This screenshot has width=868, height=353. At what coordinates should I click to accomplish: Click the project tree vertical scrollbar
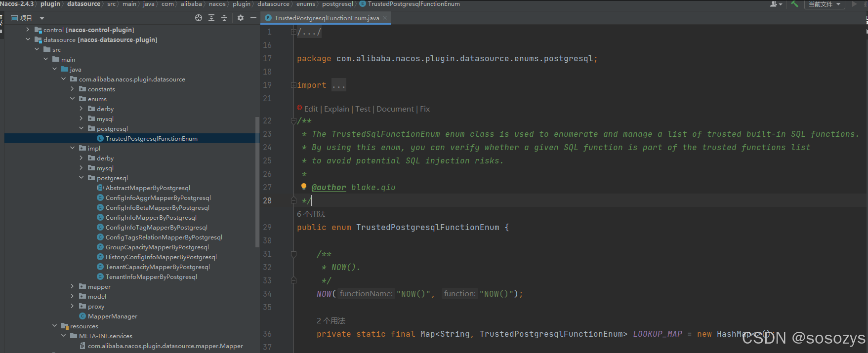pos(257,182)
